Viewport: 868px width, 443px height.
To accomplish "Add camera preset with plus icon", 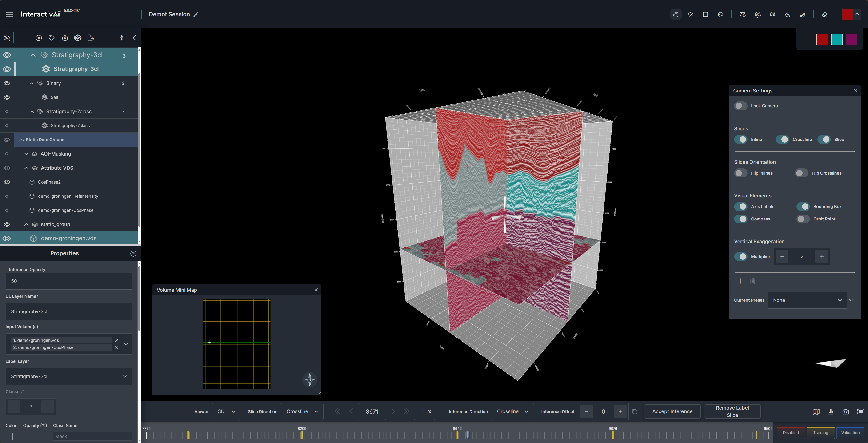I will click(740, 281).
